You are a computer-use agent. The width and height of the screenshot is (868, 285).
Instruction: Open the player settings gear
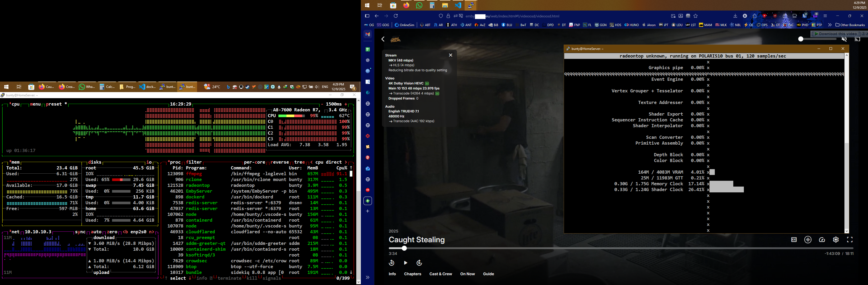click(836, 240)
